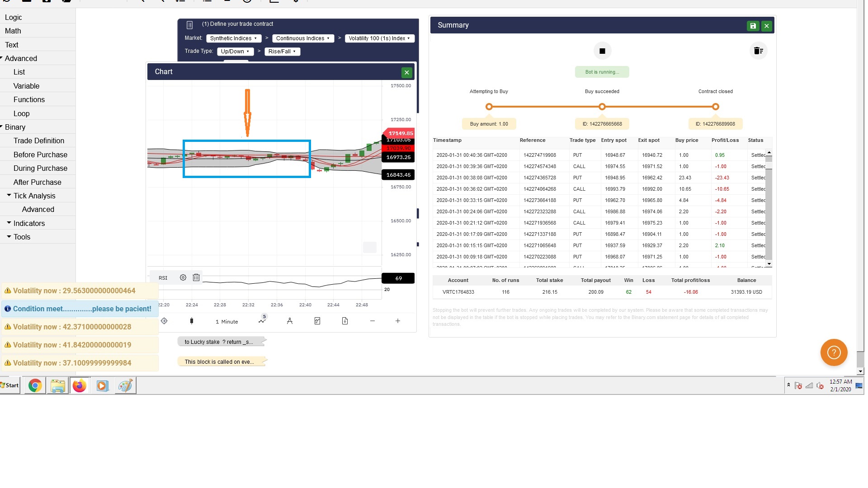The height and width of the screenshot is (488, 868).
Task: Click the clear transactions icon in Summary
Action: [759, 51]
